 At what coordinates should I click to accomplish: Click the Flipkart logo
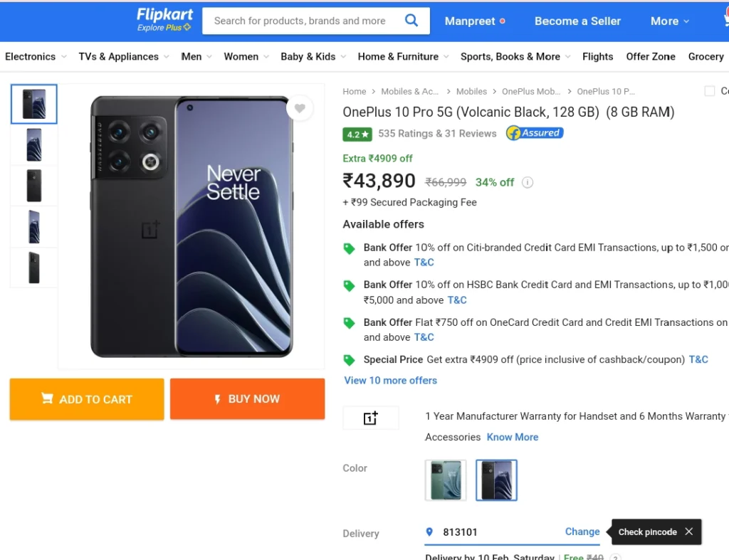click(164, 20)
